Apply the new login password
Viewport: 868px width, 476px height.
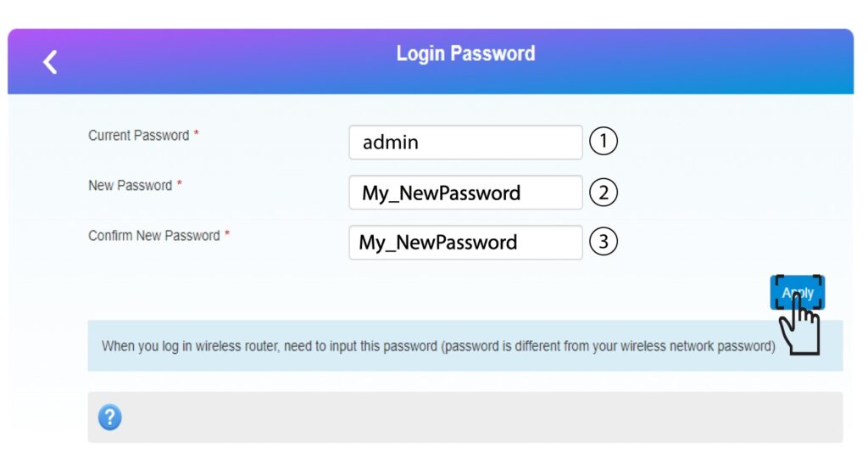[797, 293]
